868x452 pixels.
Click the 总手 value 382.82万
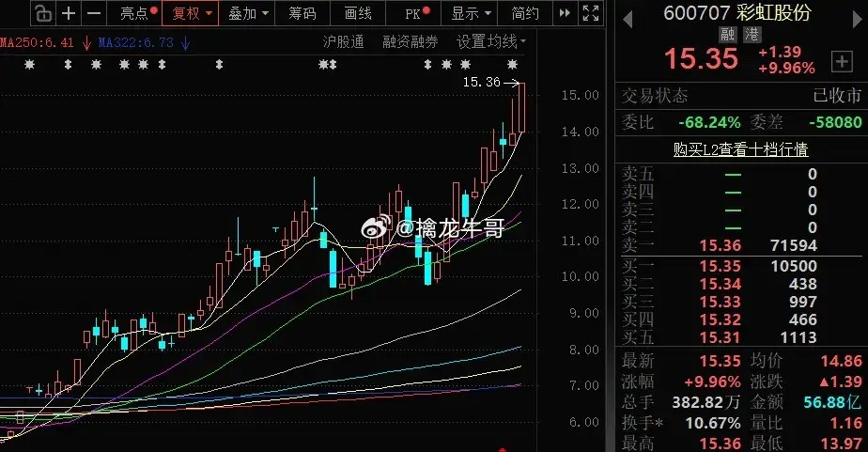(x=706, y=402)
